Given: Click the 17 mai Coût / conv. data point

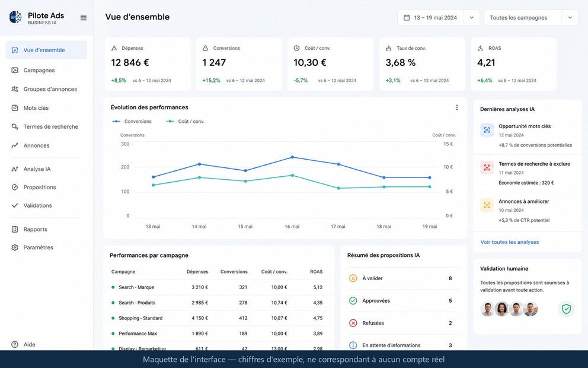Looking at the screenshot, I should click(x=338, y=188).
